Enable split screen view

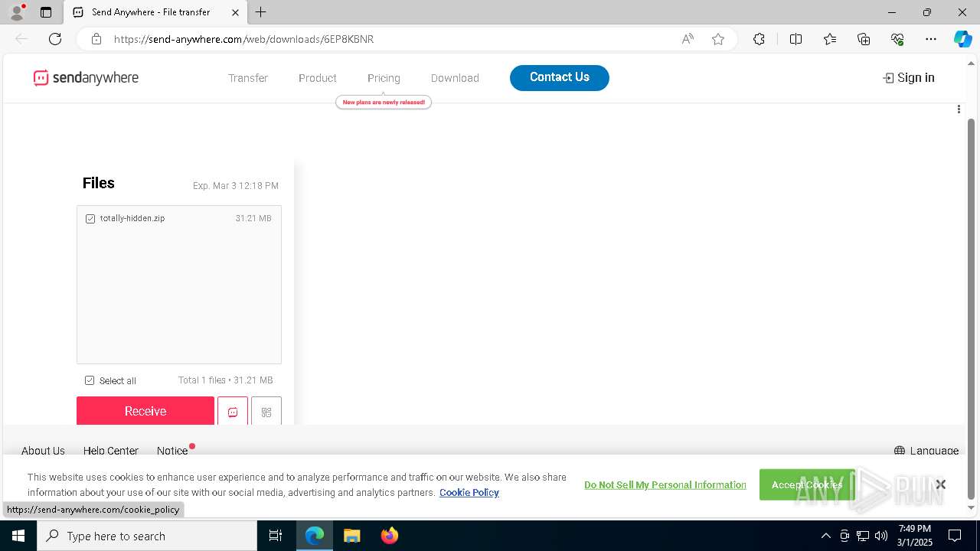[x=795, y=39]
